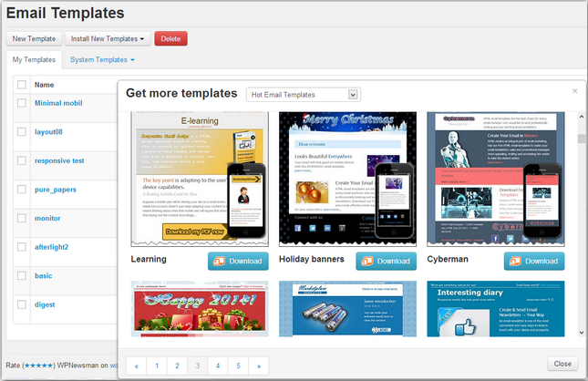Open the Install New Templates dropdown
588x381 pixels.
[107, 38]
